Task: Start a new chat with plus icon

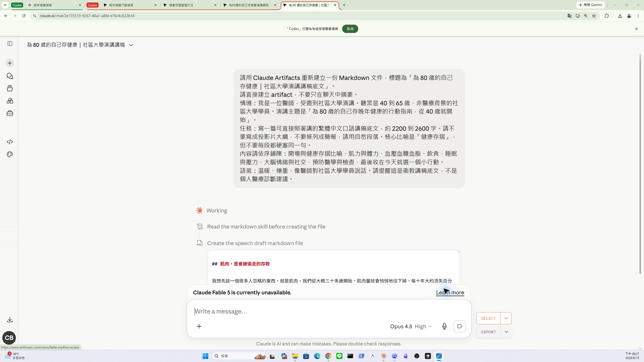Action: (x=10, y=63)
